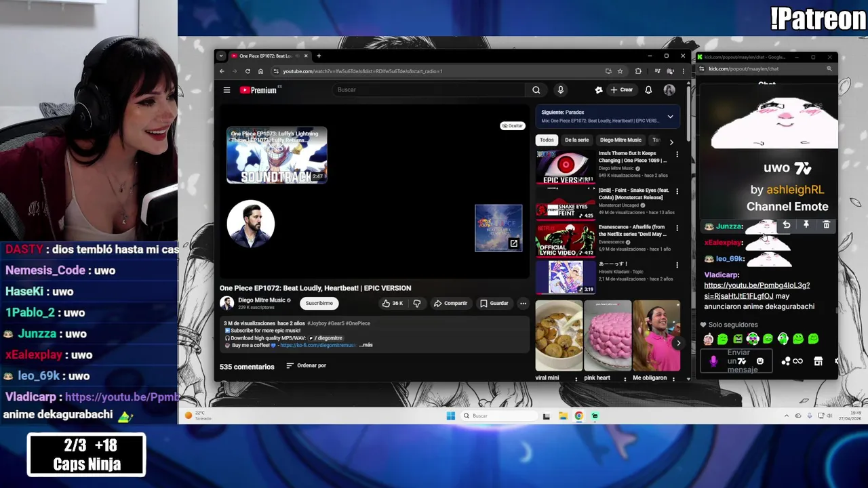Open YouTube notifications bell
Screen dimensions: 868x488
click(648, 89)
